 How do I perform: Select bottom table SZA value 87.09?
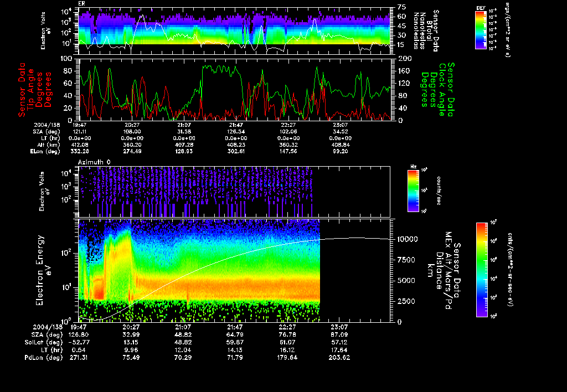coord(339,334)
